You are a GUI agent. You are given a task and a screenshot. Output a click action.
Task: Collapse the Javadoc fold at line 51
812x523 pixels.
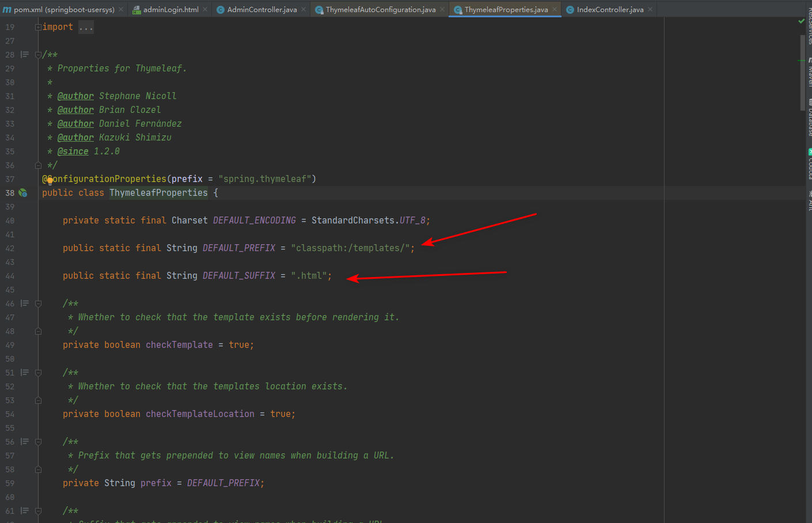(38, 373)
